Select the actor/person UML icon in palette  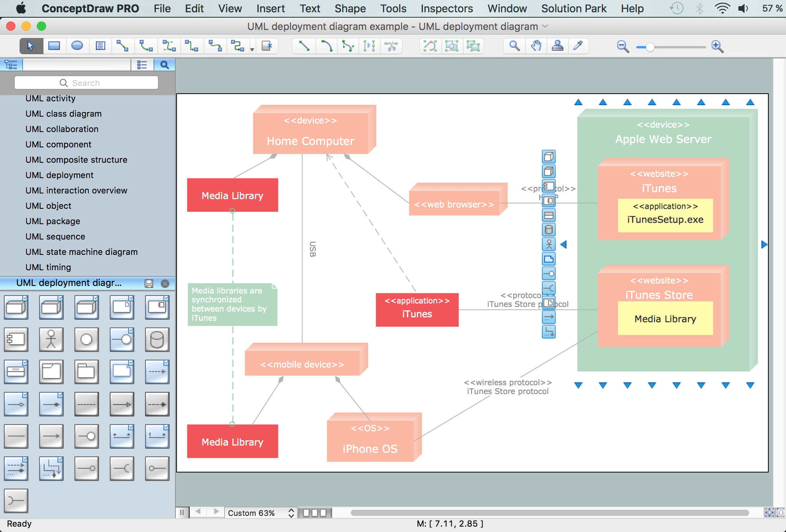(50, 339)
